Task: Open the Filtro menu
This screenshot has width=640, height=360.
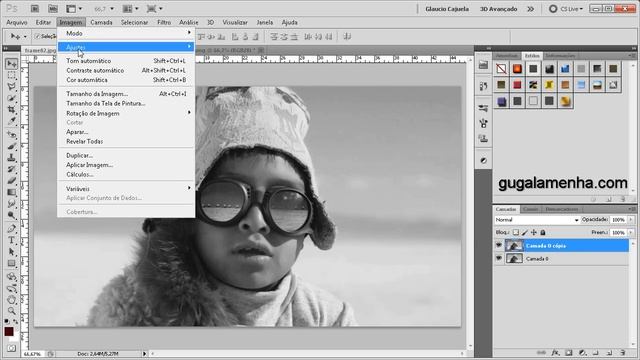Action: (164, 22)
